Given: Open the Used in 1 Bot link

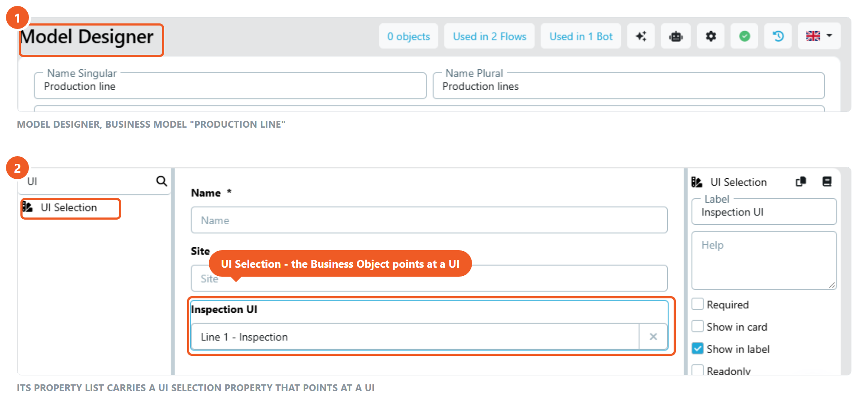Looking at the screenshot, I should point(581,37).
